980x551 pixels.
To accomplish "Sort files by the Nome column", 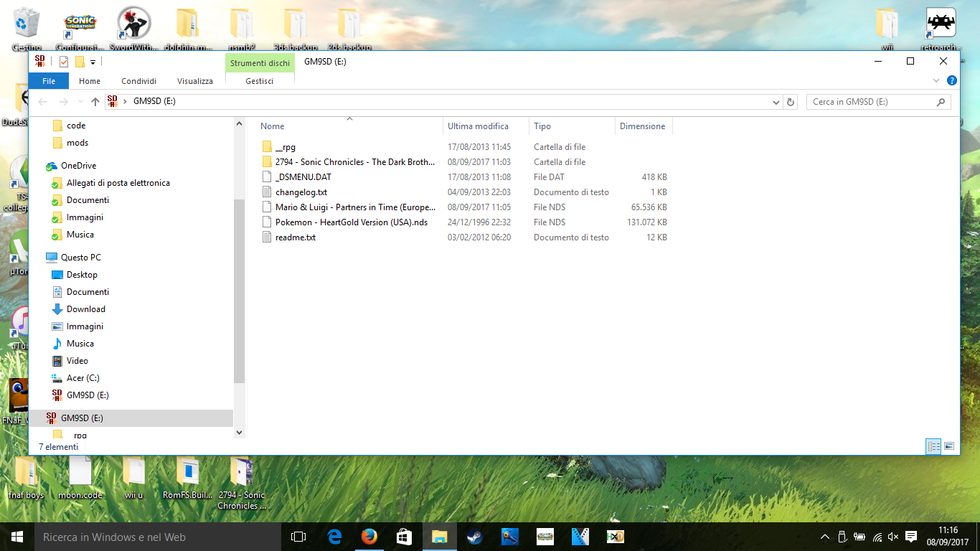I will [x=349, y=126].
